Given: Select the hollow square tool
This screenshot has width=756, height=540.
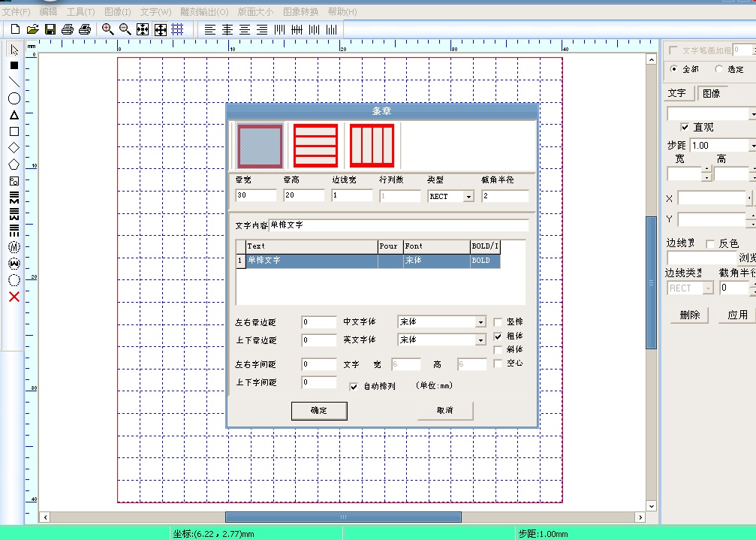Looking at the screenshot, I should (x=14, y=131).
